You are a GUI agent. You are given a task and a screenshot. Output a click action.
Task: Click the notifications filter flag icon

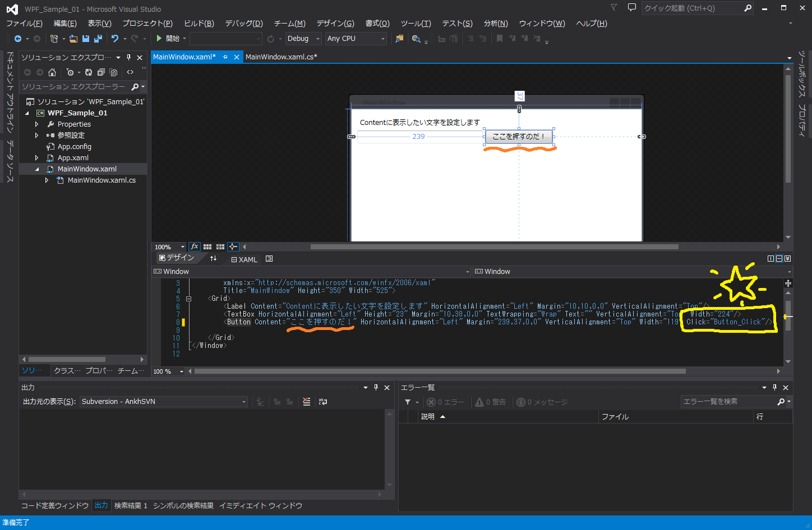613,8
